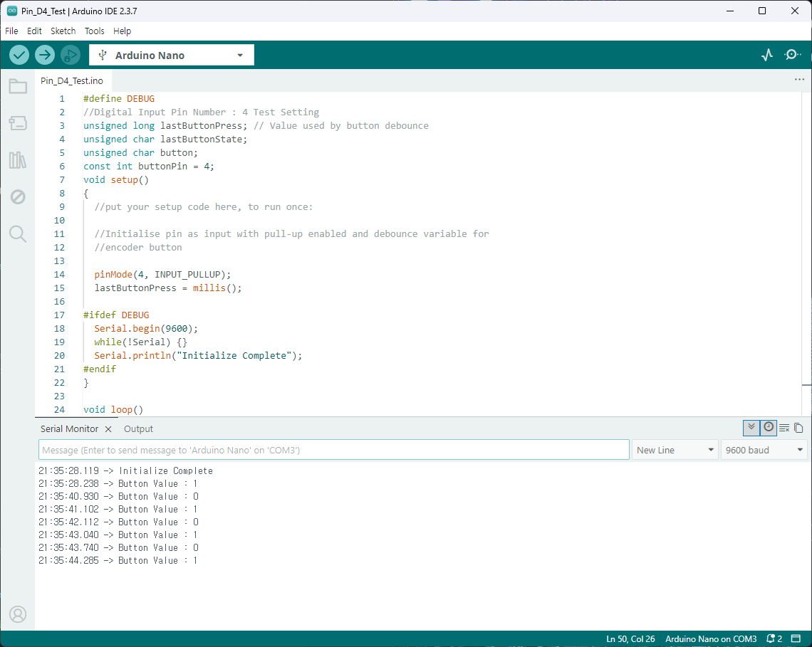812x647 pixels.
Task: Click 'unsigned char lastButtonState;' line
Action: click(x=165, y=140)
